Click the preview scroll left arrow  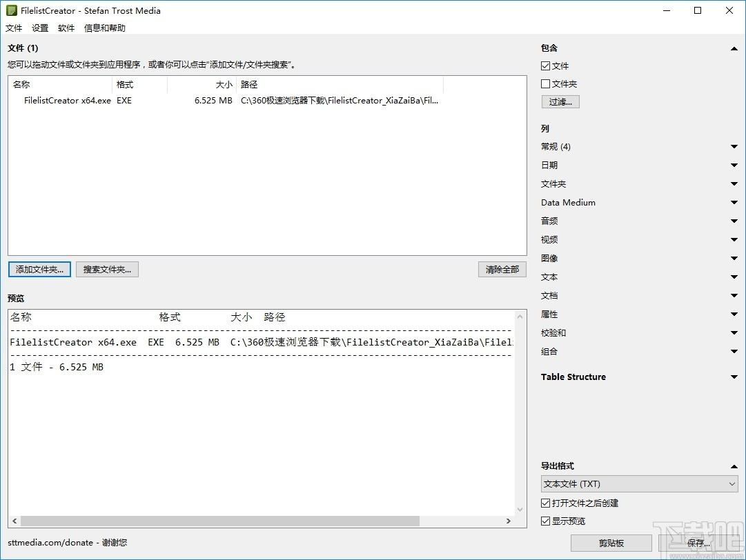click(14, 521)
